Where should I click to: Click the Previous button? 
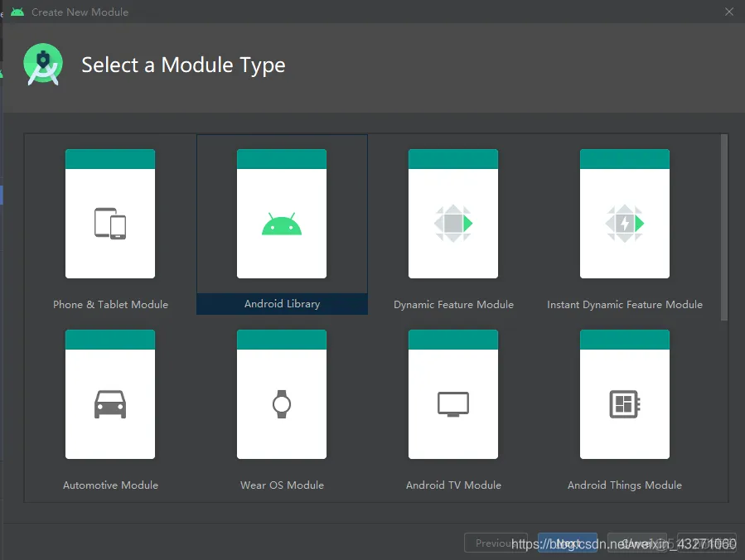point(496,543)
